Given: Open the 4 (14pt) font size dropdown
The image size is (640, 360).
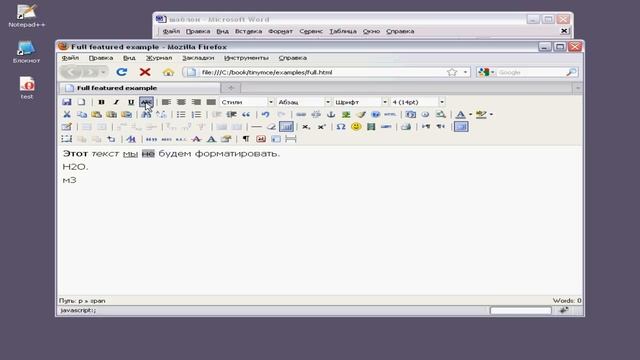Looking at the screenshot, I should [x=418, y=102].
